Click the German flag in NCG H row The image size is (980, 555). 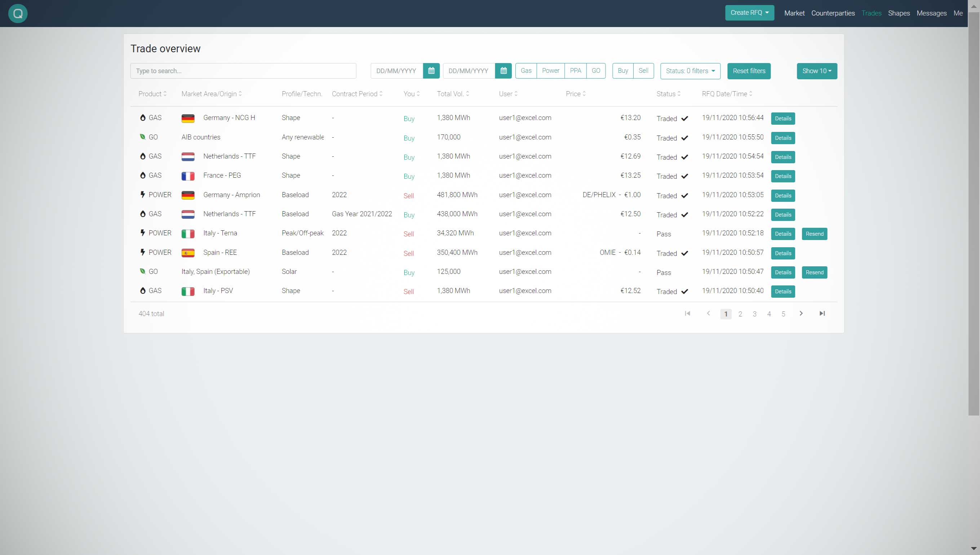[x=188, y=118]
